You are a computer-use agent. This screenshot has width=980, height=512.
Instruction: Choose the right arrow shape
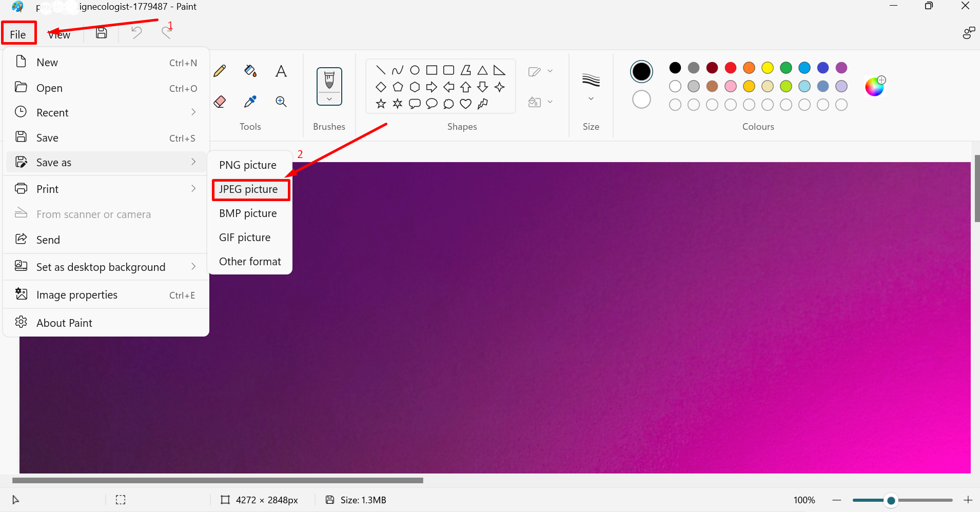coord(432,87)
